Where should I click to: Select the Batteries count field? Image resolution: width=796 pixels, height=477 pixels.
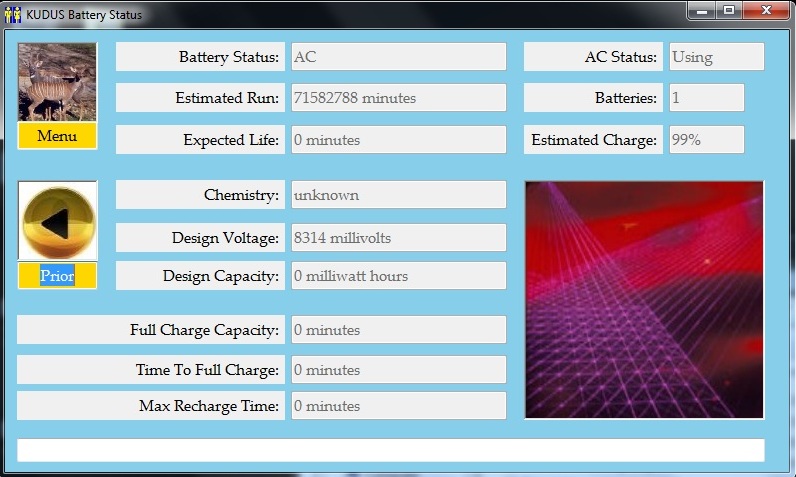click(x=705, y=98)
